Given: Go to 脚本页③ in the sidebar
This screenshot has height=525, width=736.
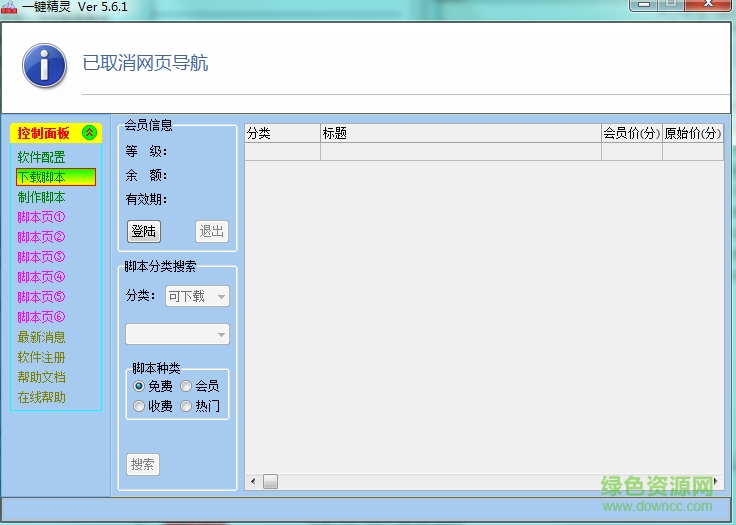Looking at the screenshot, I should coord(41,257).
